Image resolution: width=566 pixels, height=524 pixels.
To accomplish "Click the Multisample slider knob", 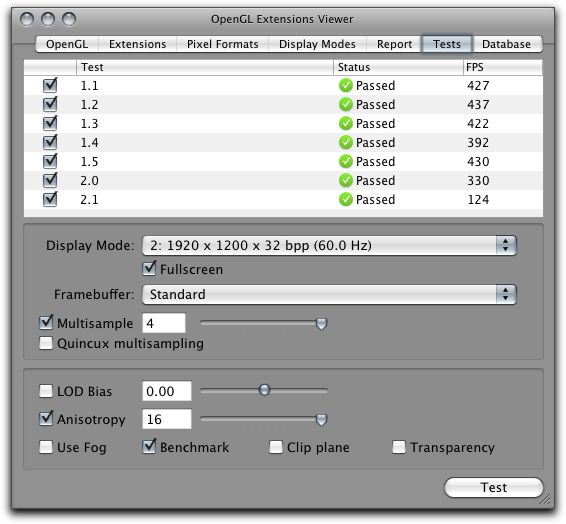I will tap(321, 323).
